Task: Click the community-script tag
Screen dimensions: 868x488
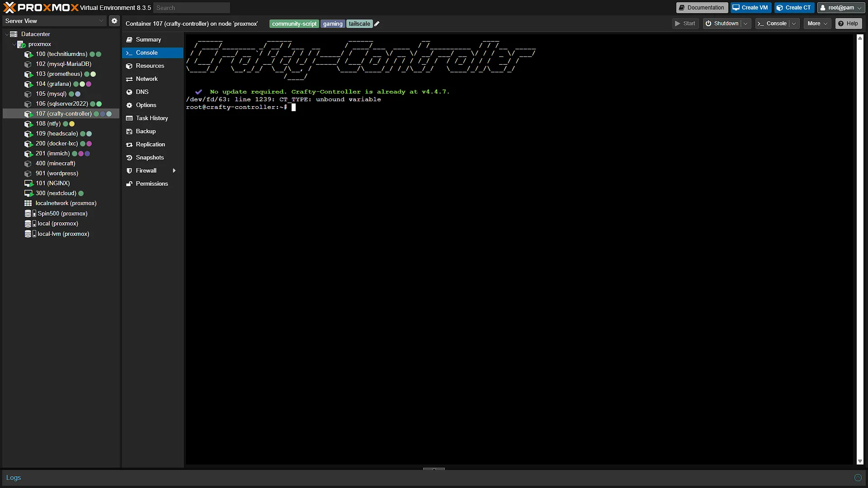Action: click(x=294, y=24)
